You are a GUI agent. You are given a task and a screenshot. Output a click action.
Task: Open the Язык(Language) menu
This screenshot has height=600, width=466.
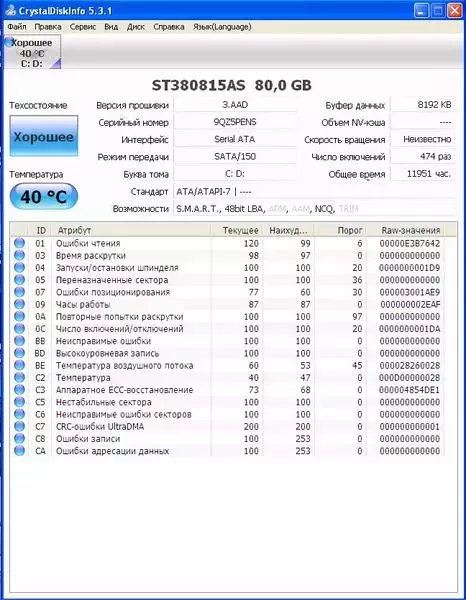[x=222, y=27]
